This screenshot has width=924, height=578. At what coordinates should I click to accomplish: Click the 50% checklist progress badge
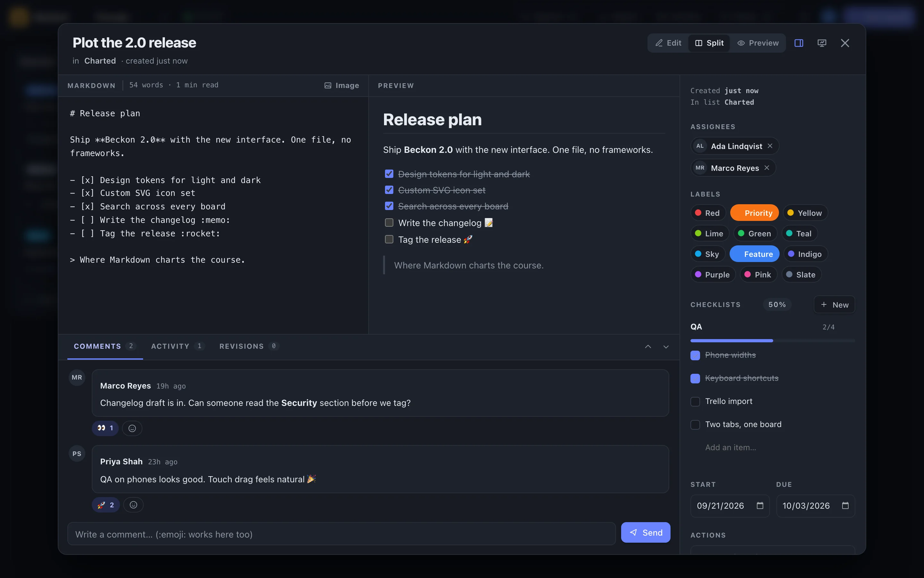point(777,305)
